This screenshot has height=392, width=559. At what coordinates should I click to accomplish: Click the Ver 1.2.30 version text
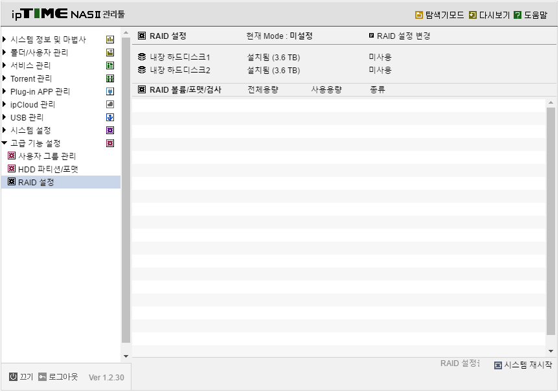point(106,377)
